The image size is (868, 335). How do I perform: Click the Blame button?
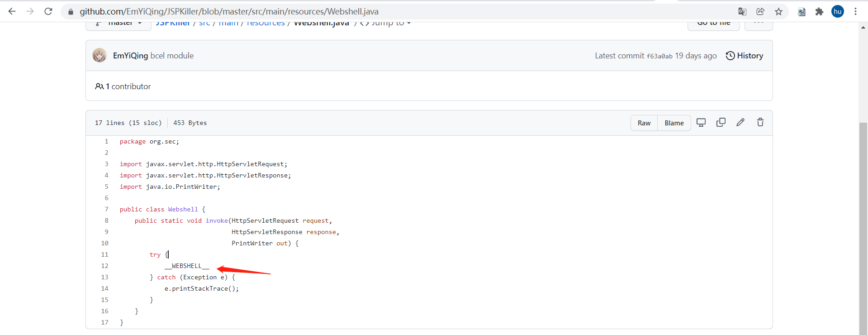pos(674,123)
